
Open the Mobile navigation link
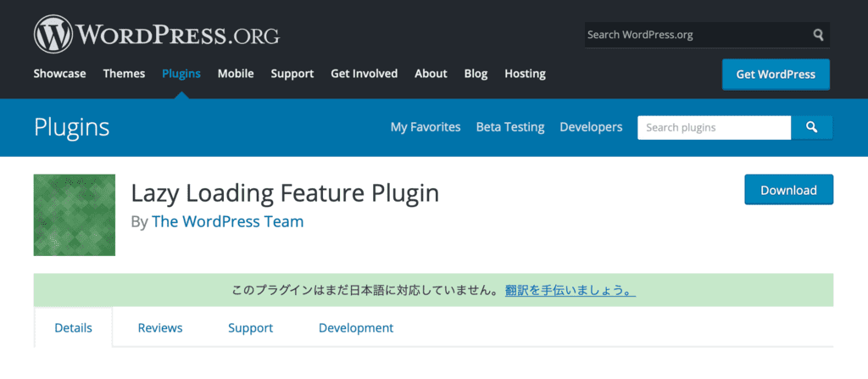click(236, 74)
